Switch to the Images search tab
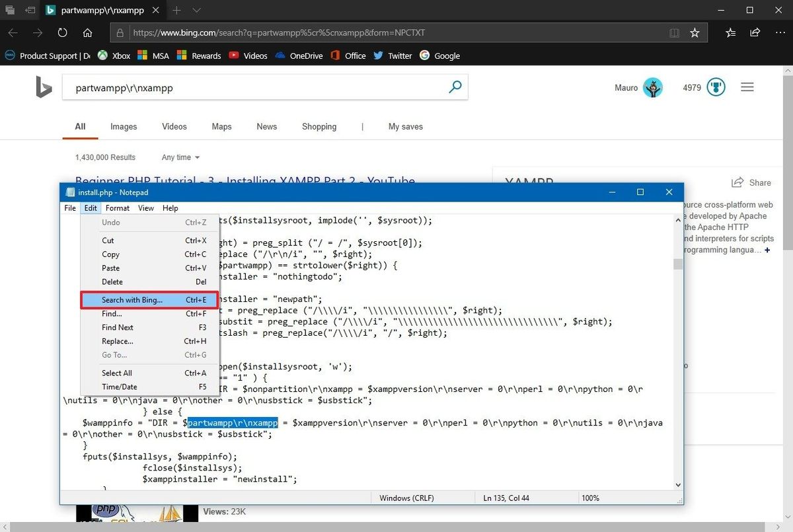 (x=123, y=126)
